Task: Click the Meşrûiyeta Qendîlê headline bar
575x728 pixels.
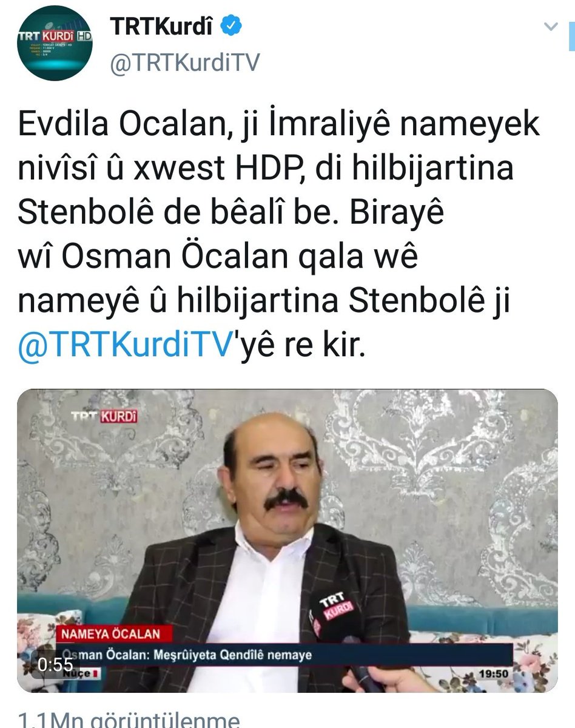Action: (284, 655)
